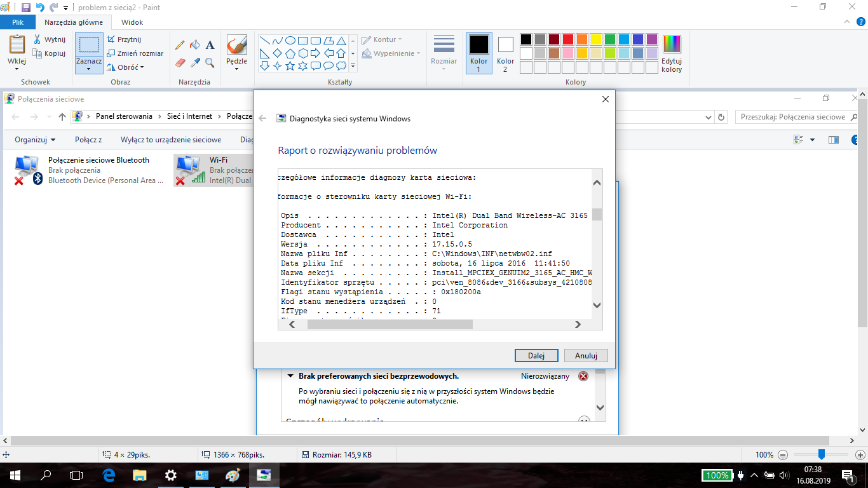The width and height of the screenshot is (868, 488).
Task: Open Microsoft Edge from the taskbar
Action: pyautogui.click(x=108, y=475)
